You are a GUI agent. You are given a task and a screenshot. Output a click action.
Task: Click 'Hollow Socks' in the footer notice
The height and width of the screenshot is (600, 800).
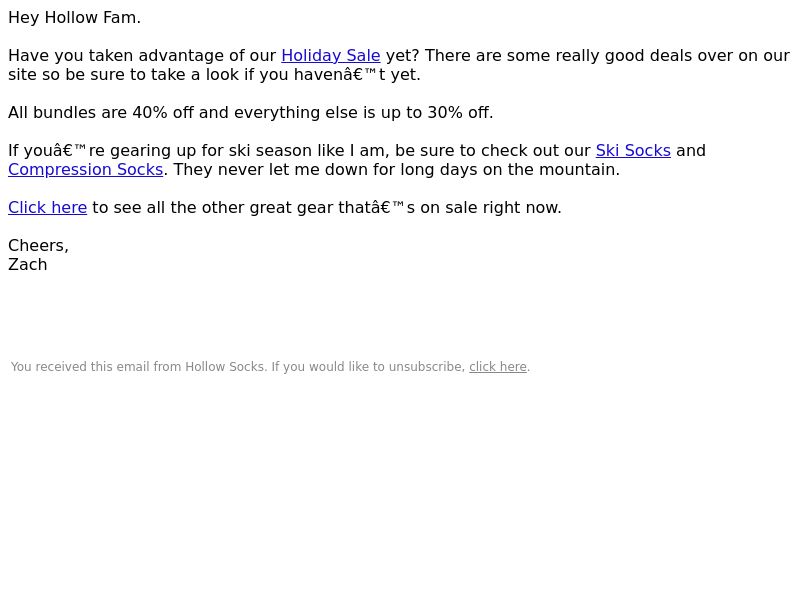pos(224,367)
